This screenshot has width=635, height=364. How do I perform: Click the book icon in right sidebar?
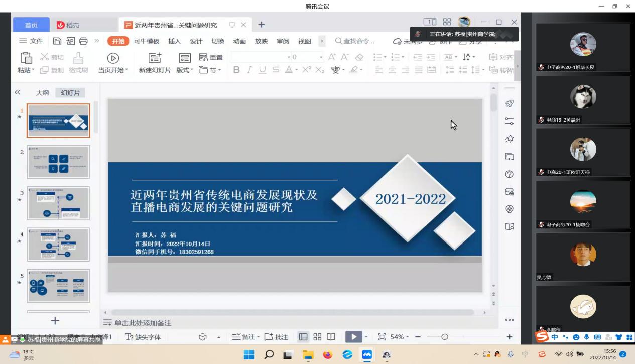509,226
